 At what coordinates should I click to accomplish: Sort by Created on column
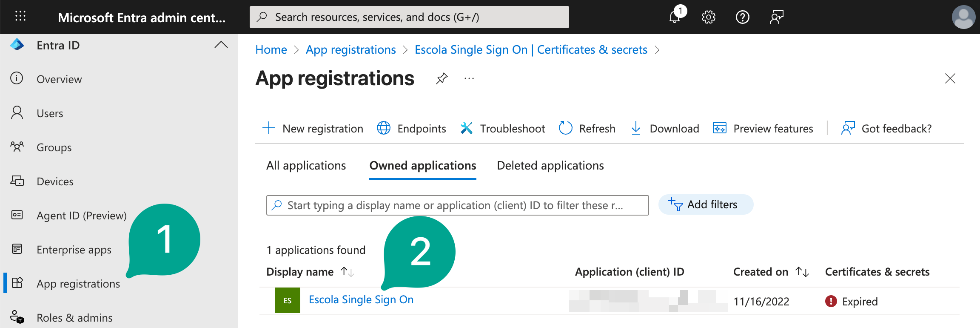(771, 272)
